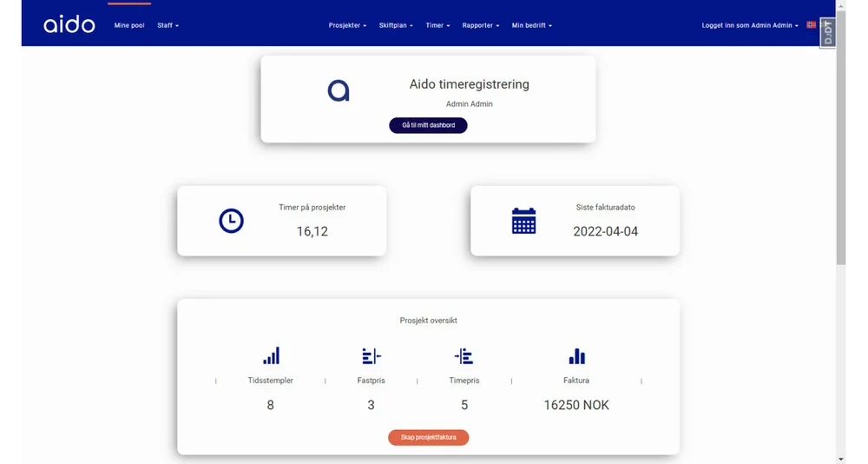This screenshot has width=868, height=464.
Task: Expand the Skiftplan dropdown
Action: click(396, 25)
